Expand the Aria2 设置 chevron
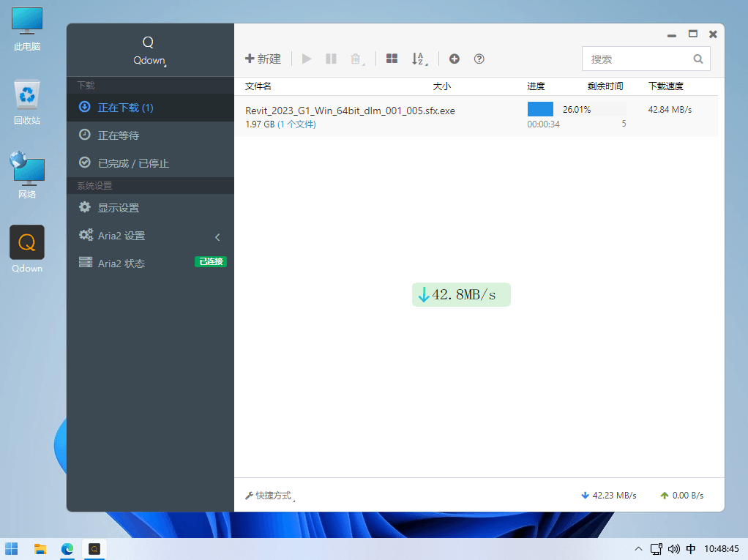Screen dimensions: 748x560 click(217, 236)
